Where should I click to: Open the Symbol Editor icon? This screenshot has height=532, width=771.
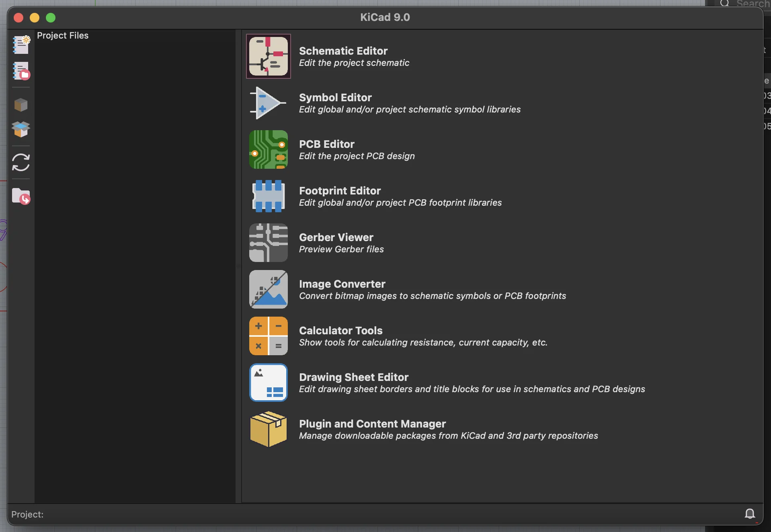tap(269, 103)
